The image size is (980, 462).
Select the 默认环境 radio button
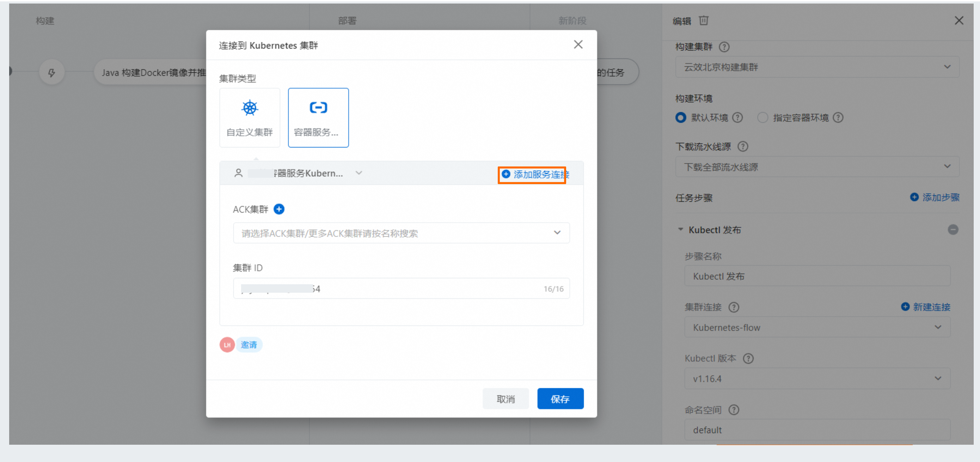point(681,117)
